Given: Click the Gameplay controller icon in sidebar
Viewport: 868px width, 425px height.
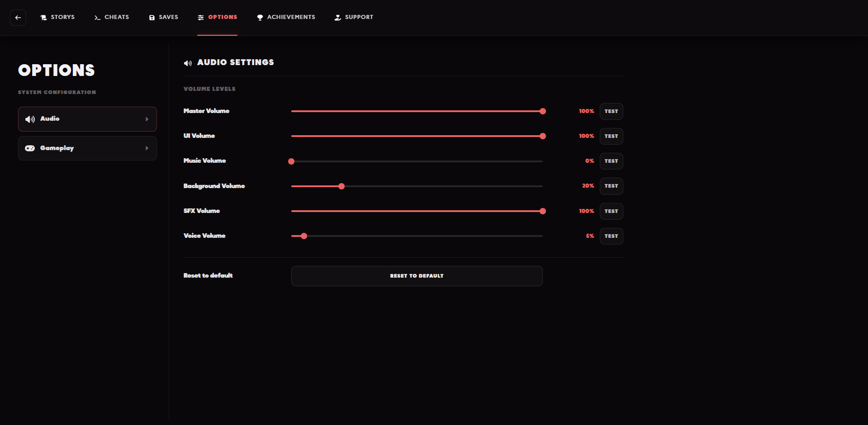Looking at the screenshot, I should point(30,148).
